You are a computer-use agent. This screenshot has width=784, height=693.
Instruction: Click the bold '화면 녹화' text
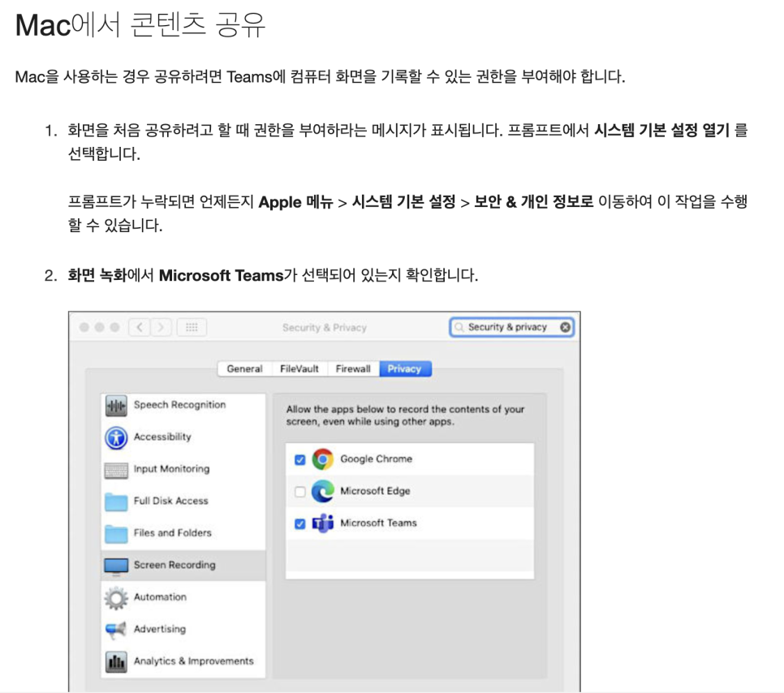pos(97,276)
